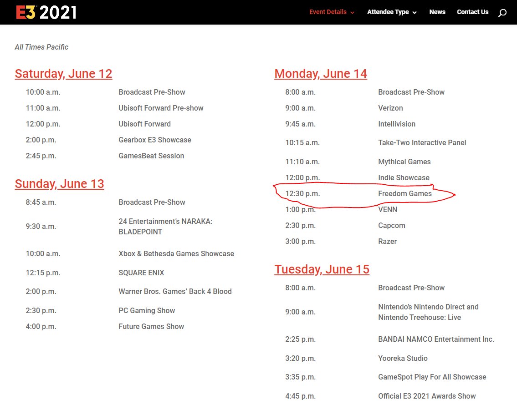Image resolution: width=517 pixels, height=420 pixels.
Task: Select 'GamesBeat Session' entry
Action: [x=151, y=156]
